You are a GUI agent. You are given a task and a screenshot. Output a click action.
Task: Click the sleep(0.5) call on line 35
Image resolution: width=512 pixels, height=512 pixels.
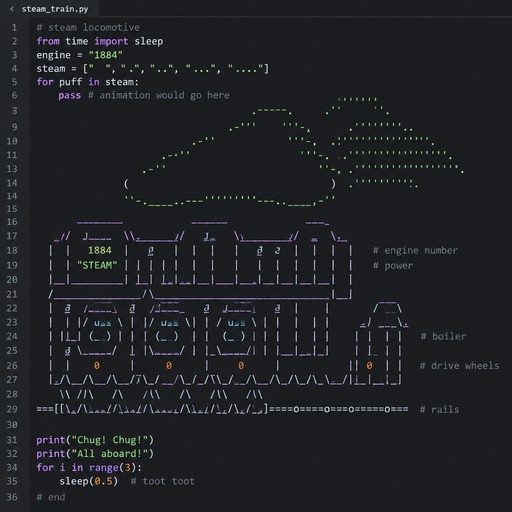[89, 481]
